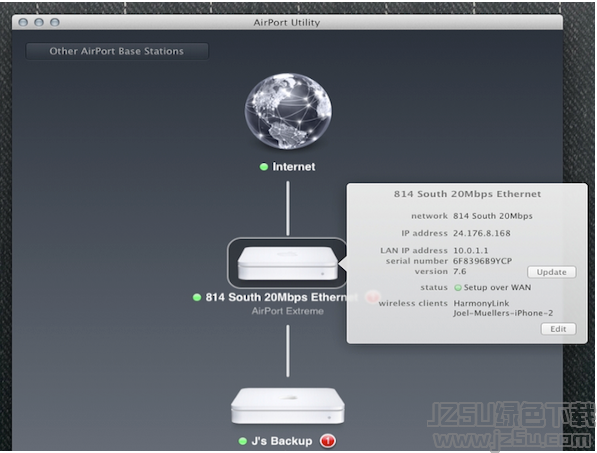
Task: Click the Update button for version 7.6
Action: tap(551, 272)
